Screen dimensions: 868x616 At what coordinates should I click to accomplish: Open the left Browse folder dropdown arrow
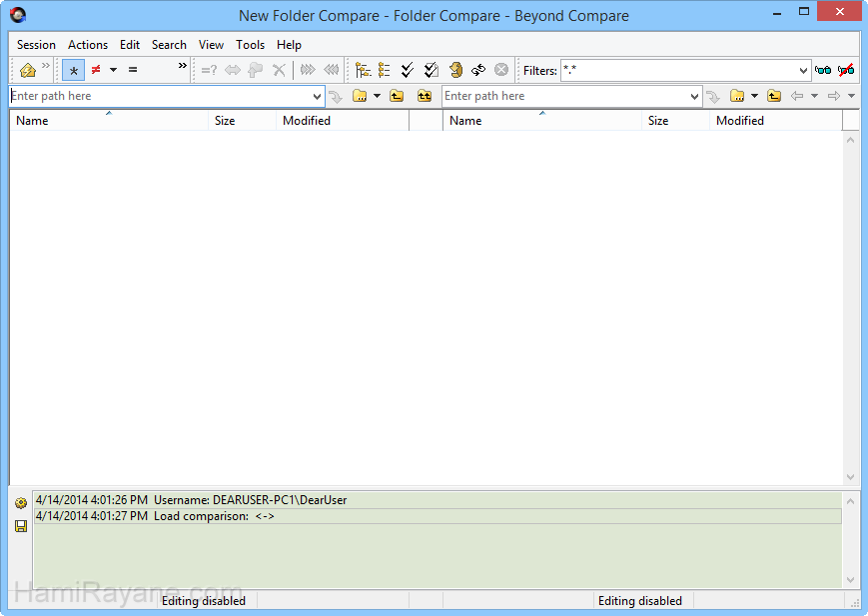(x=377, y=96)
